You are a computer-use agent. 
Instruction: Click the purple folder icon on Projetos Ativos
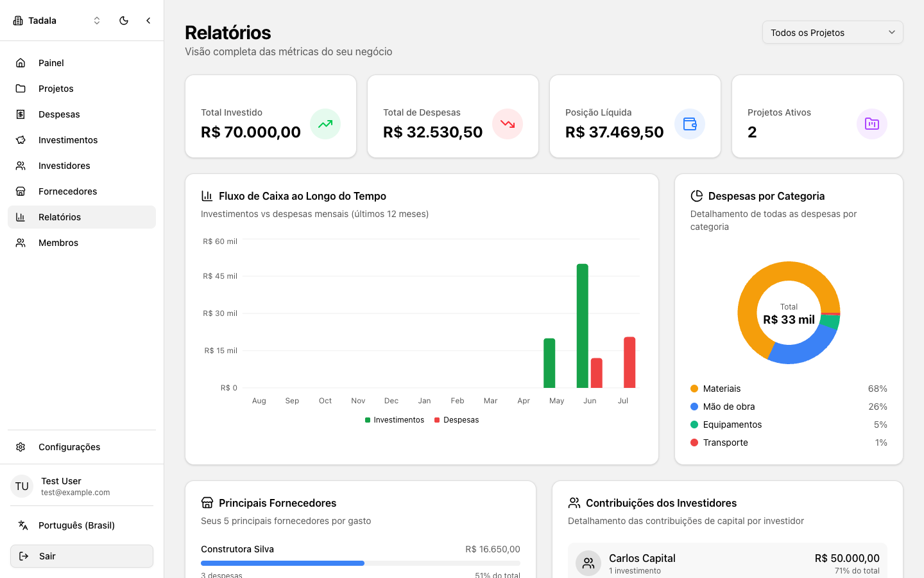click(x=872, y=124)
